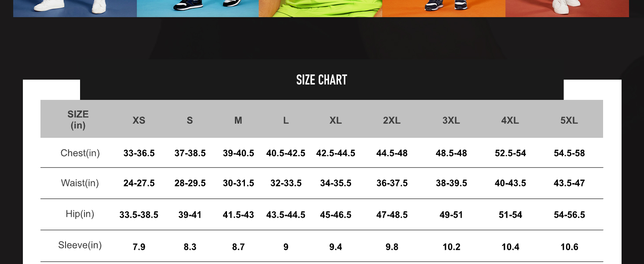The image size is (644, 264).
Task: Click waist value 34-35.5 under XL
Action: 336,183
